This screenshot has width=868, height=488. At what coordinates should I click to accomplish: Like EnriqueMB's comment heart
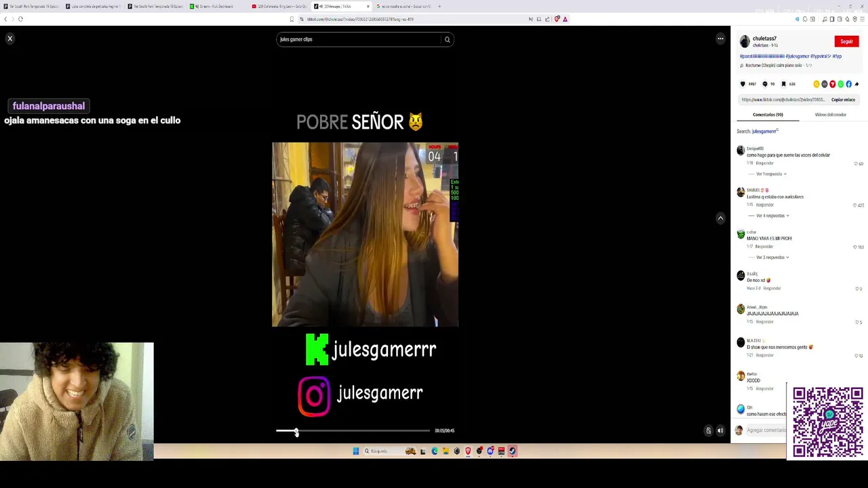856,163
